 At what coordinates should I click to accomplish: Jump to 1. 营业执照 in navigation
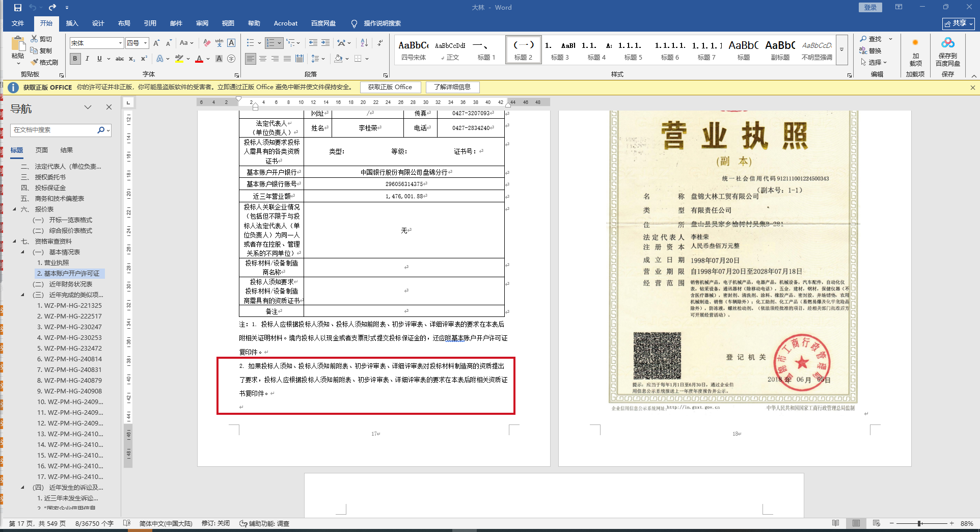[53, 262]
